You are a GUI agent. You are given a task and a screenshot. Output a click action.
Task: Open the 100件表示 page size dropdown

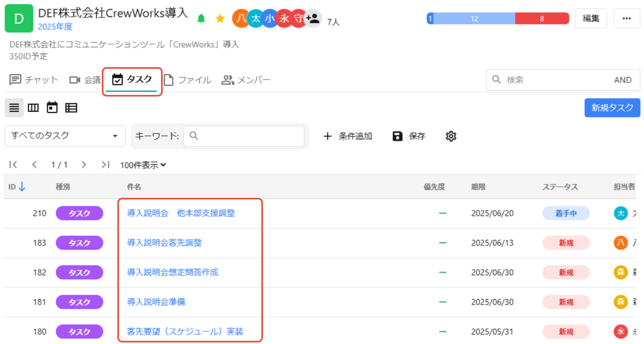pyautogui.click(x=143, y=165)
